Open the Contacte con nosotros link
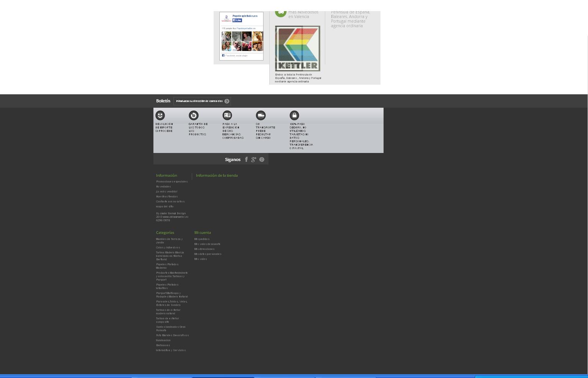This screenshot has height=378, width=588. (x=170, y=202)
